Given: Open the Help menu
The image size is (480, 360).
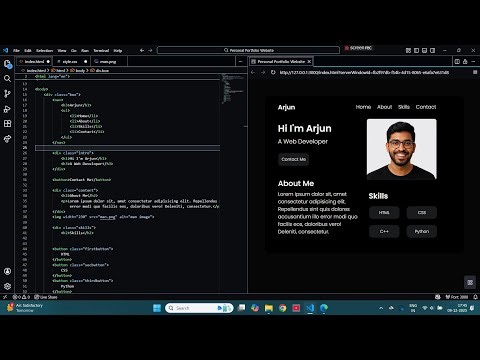Looking at the screenshot, I should (x=118, y=51).
